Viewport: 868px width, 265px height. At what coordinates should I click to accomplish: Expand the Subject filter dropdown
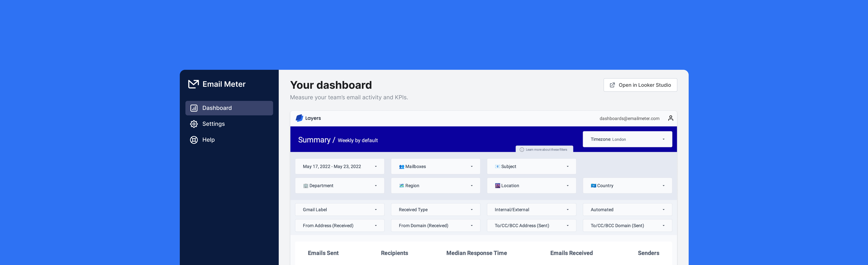(531, 167)
